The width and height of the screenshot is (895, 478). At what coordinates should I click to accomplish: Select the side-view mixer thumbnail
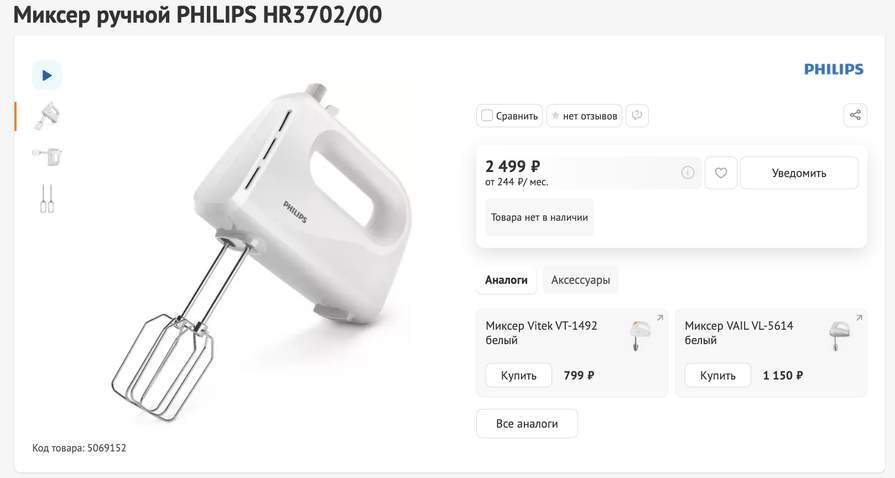(x=47, y=155)
